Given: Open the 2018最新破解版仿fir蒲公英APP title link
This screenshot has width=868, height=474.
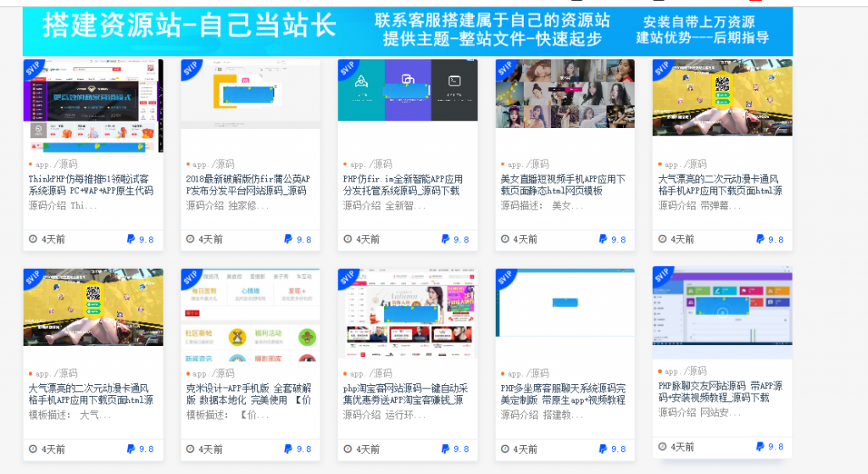Looking at the screenshot, I should pos(248,185).
